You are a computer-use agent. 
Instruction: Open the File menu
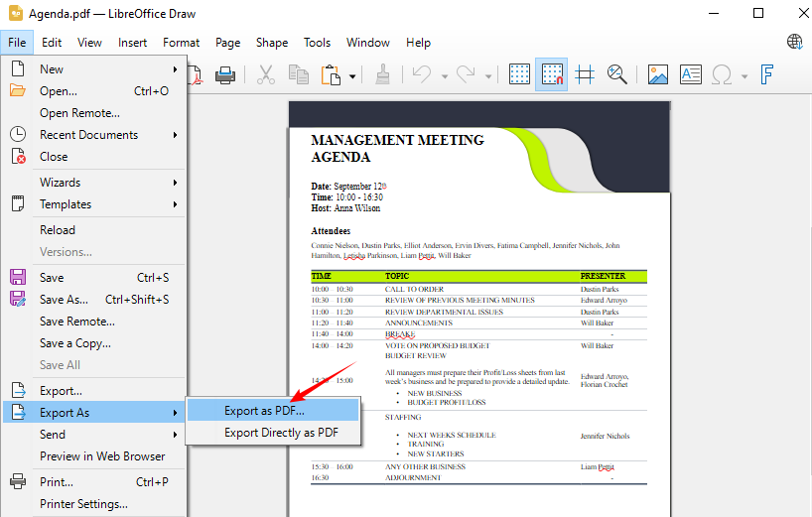pos(17,43)
